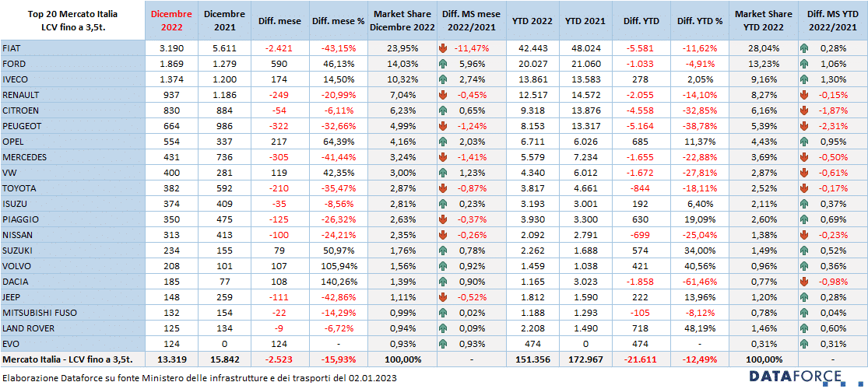Select FORD's 46,13% monthly change

pyautogui.click(x=338, y=63)
